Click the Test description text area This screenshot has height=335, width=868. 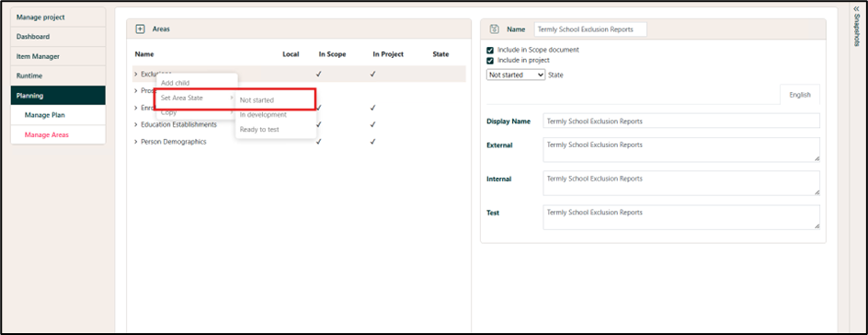point(681,217)
